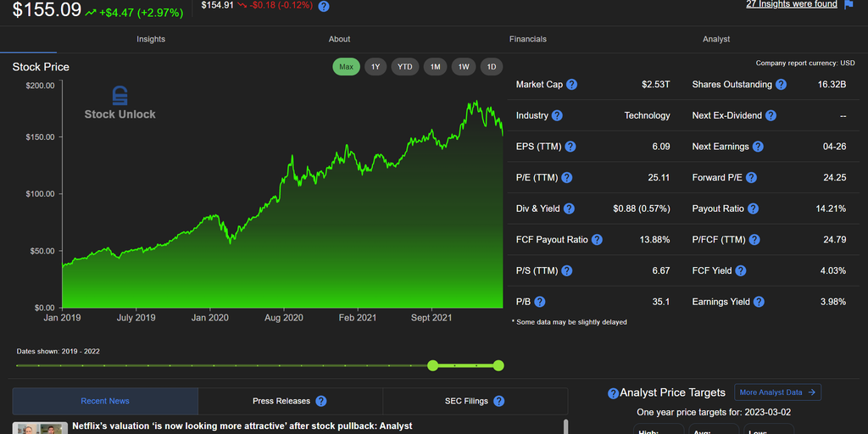Select the 1Y chart range

coord(376,67)
